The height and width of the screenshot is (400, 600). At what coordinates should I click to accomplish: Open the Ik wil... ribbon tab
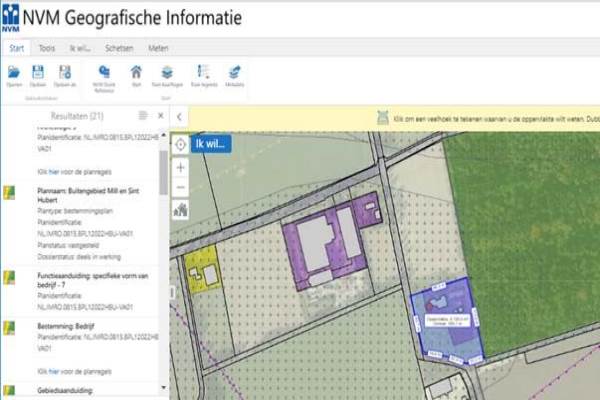[80, 48]
